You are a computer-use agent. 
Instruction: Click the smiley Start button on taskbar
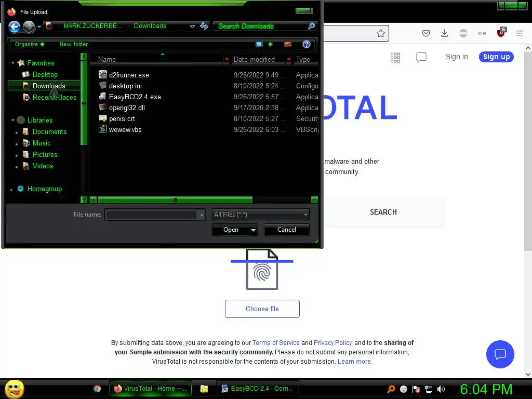pyautogui.click(x=14, y=389)
